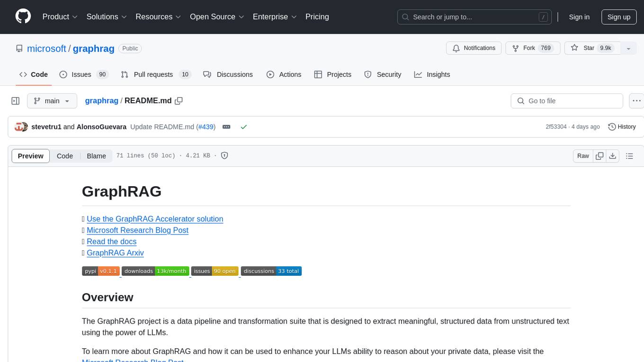The image size is (644, 362).
Task: Download the raw file
Action: 613,156
